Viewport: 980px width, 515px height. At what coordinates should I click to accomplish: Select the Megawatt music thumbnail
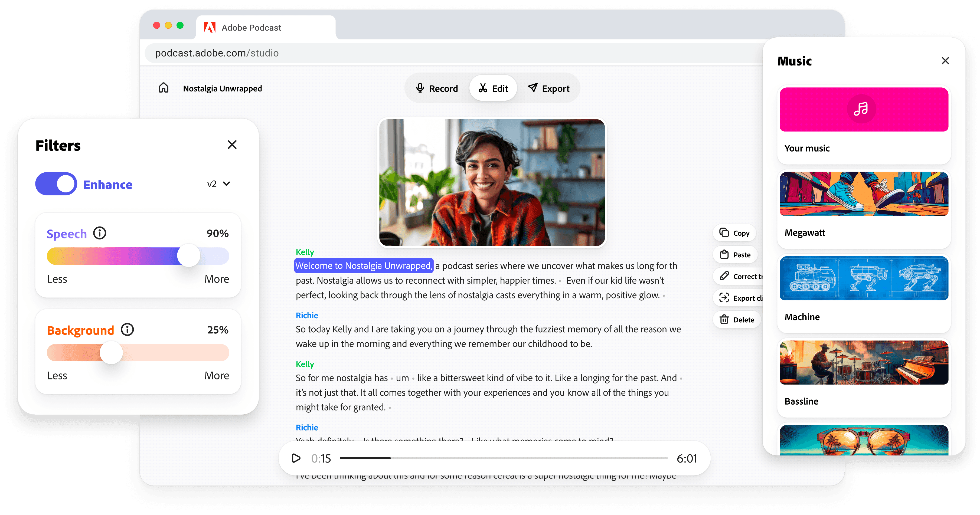point(864,194)
